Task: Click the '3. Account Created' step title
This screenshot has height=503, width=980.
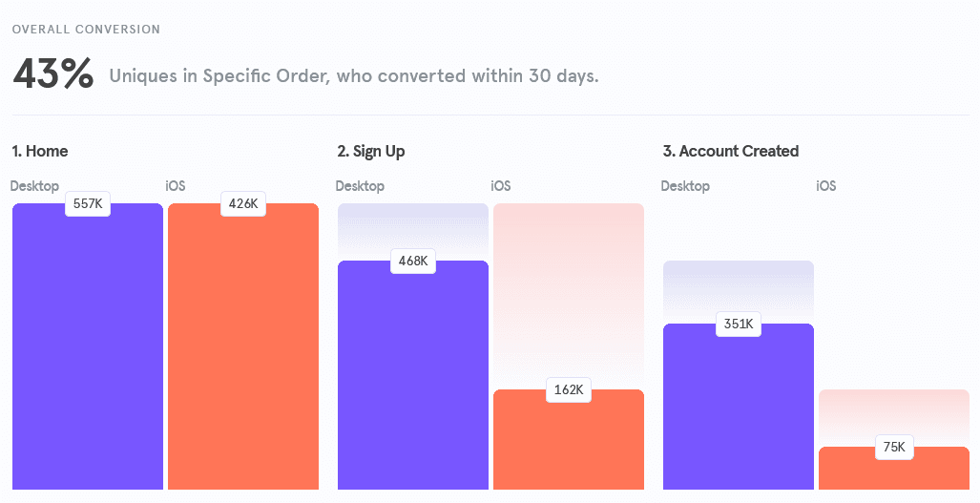Action: (730, 151)
